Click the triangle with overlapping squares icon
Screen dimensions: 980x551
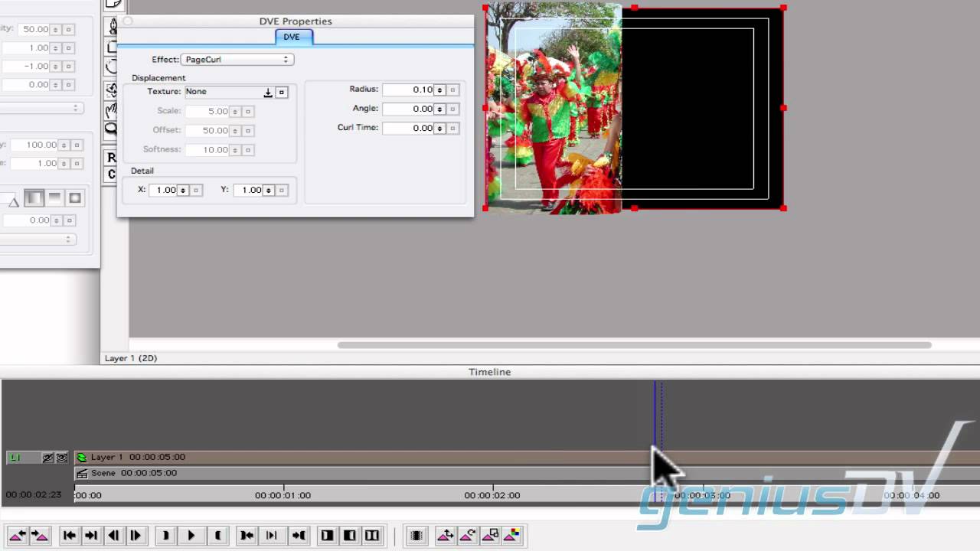[x=490, y=536]
